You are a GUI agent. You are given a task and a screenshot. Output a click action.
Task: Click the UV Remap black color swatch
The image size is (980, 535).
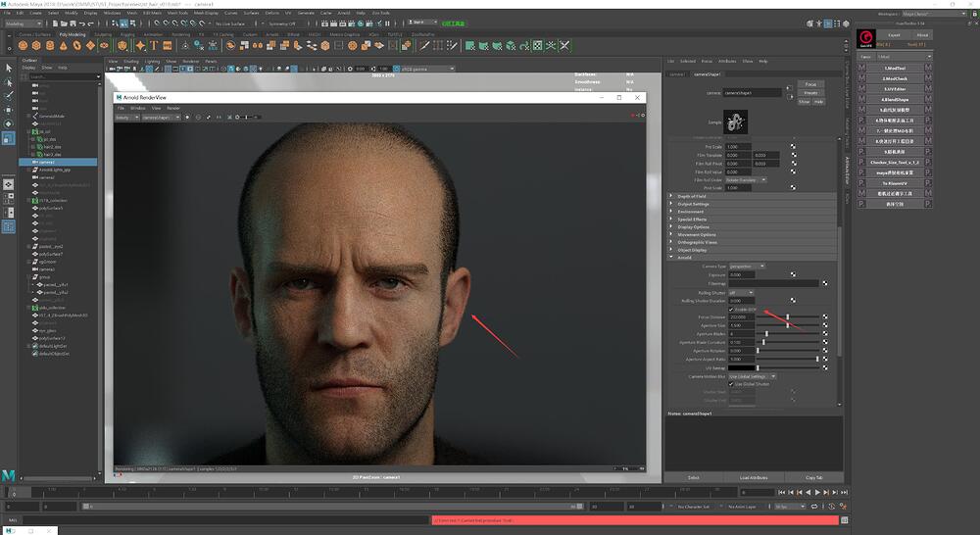click(742, 367)
